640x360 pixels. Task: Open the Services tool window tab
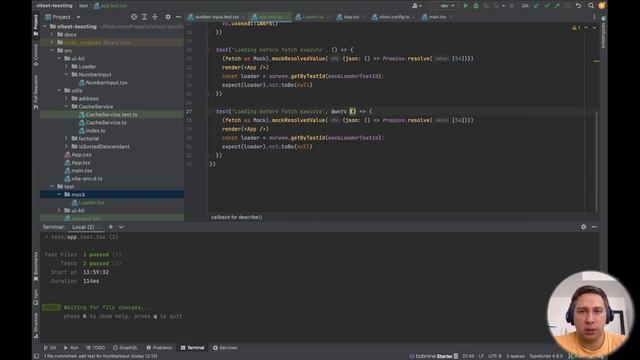[x=225, y=348]
